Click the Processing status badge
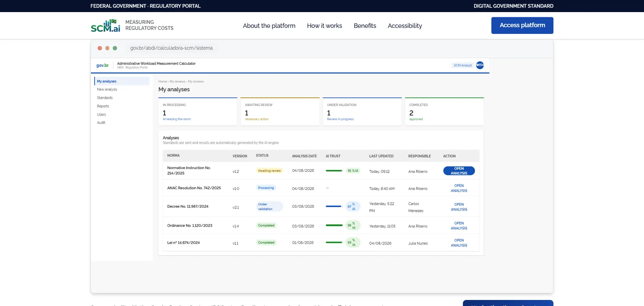The image size is (644, 306). [266, 188]
